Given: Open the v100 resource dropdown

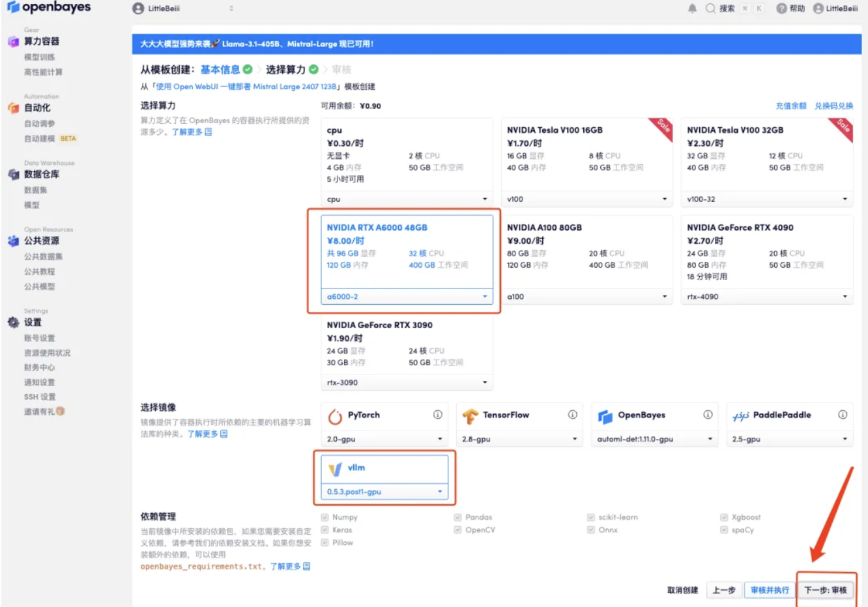Looking at the screenshot, I should coord(586,199).
